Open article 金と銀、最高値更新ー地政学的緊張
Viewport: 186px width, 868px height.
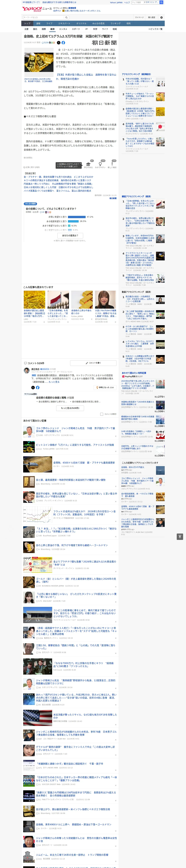[71, 480]
